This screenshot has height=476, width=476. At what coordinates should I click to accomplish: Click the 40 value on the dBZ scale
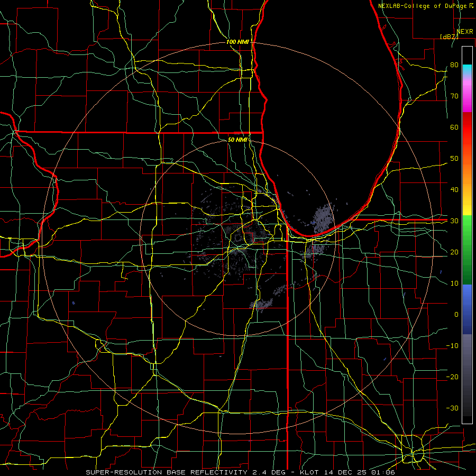[454, 190]
